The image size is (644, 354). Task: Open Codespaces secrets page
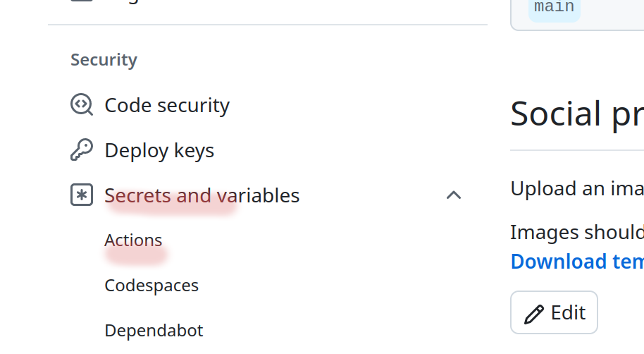tap(151, 286)
